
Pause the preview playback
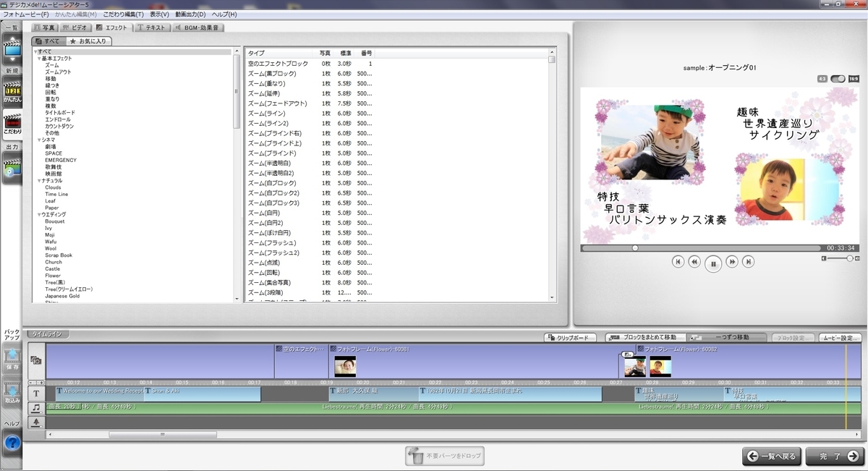(713, 263)
